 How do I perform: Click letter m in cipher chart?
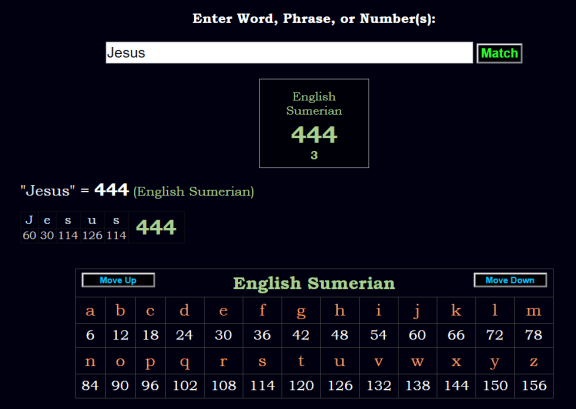click(x=534, y=311)
